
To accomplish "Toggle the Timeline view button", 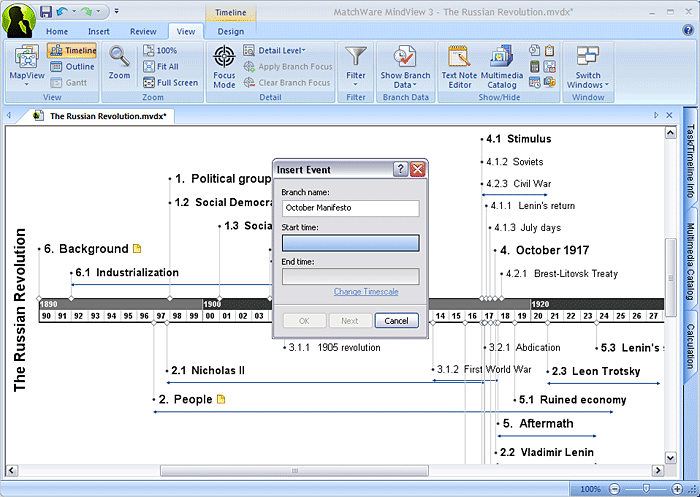I will tap(72, 50).
